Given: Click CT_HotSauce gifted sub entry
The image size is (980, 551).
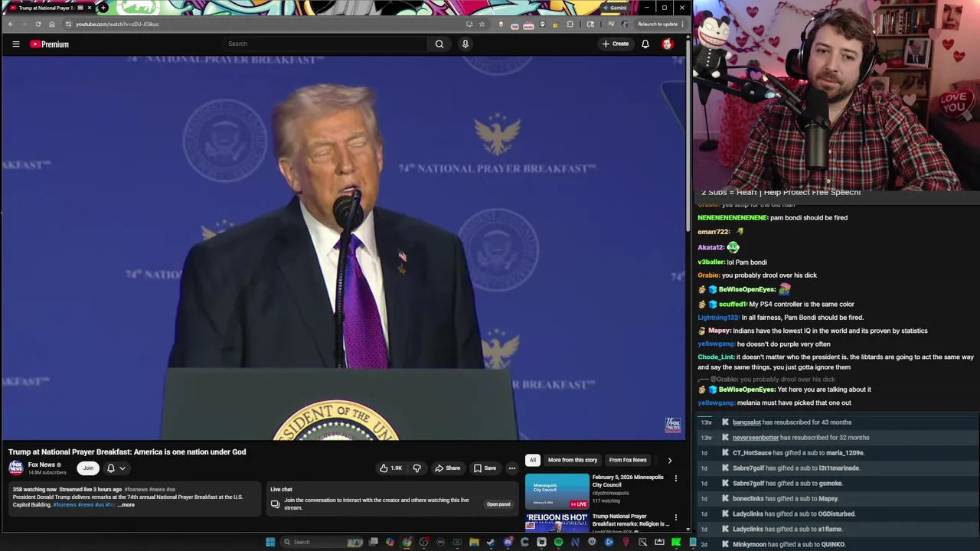Looking at the screenshot, I should (798, 453).
